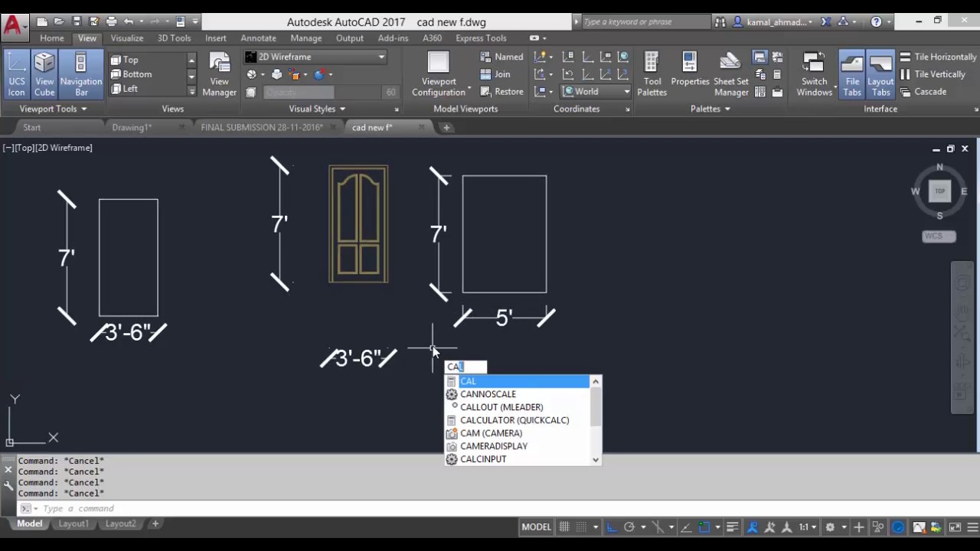Image resolution: width=980 pixels, height=551 pixels.
Task: Toggle Layout Tabs in the Interface panel
Action: click(880, 75)
